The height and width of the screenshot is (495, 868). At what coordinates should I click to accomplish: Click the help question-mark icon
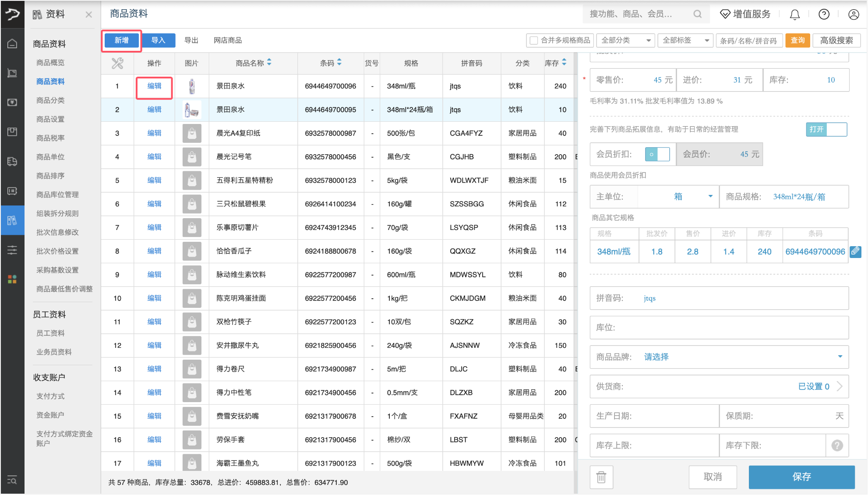click(823, 14)
